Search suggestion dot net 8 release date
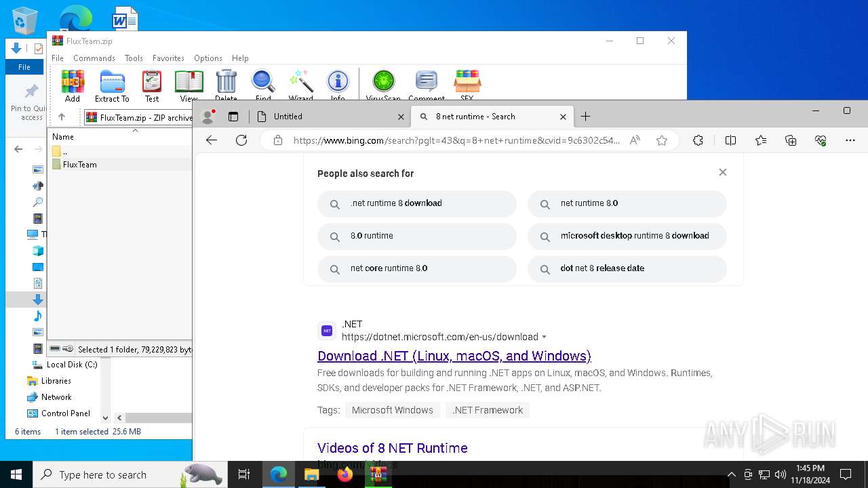Image resolution: width=868 pixels, height=488 pixels. (627, 268)
